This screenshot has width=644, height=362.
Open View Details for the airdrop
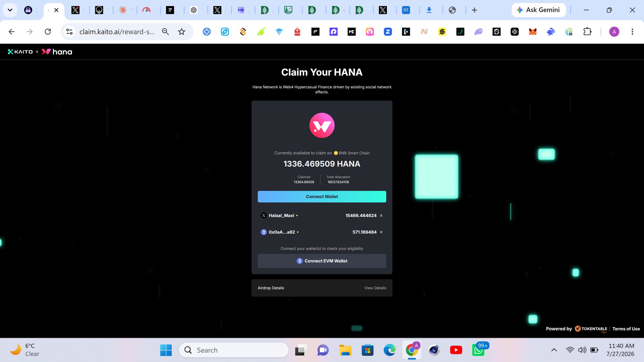pyautogui.click(x=375, y=288)
